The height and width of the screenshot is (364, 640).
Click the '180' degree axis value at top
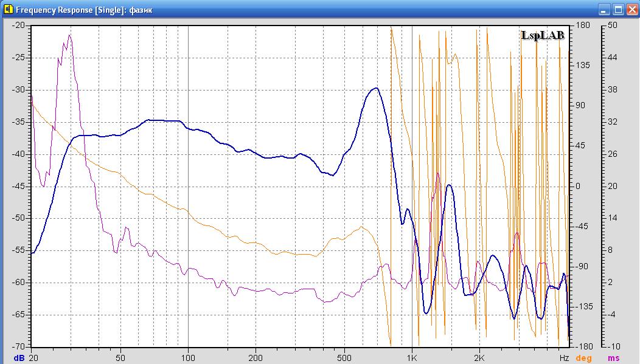coord(583,26)
